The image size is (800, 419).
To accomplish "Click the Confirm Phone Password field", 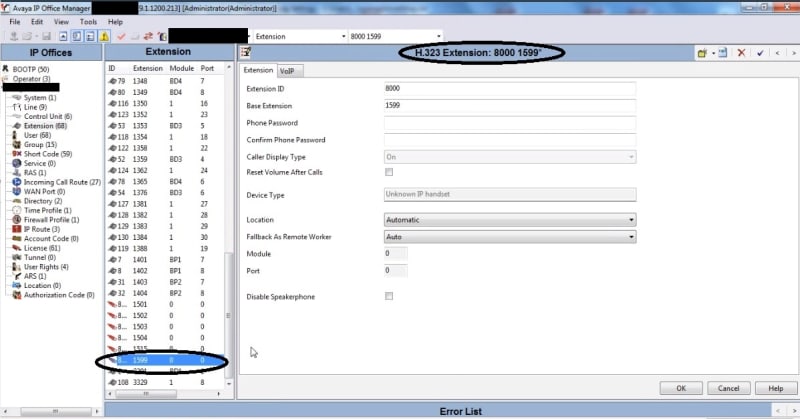I will click(510, 140).
